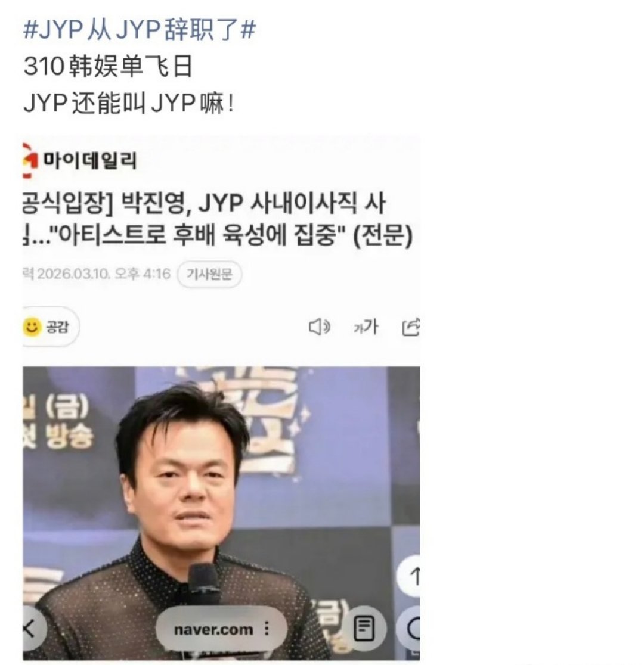This screenshot has height=665, width=644.
Task: Open reader mode with the document icon
Action: coord(364,629)
